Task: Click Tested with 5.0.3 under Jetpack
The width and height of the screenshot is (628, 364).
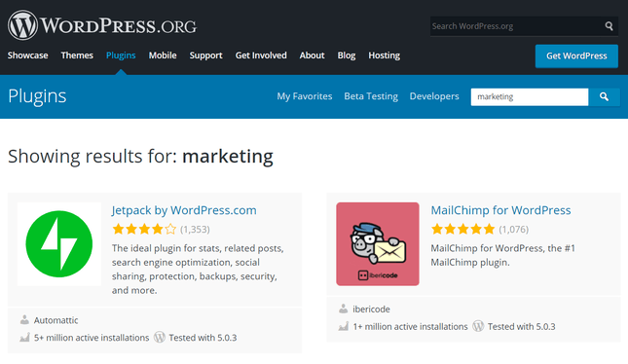Action: (x=203, y=338)
